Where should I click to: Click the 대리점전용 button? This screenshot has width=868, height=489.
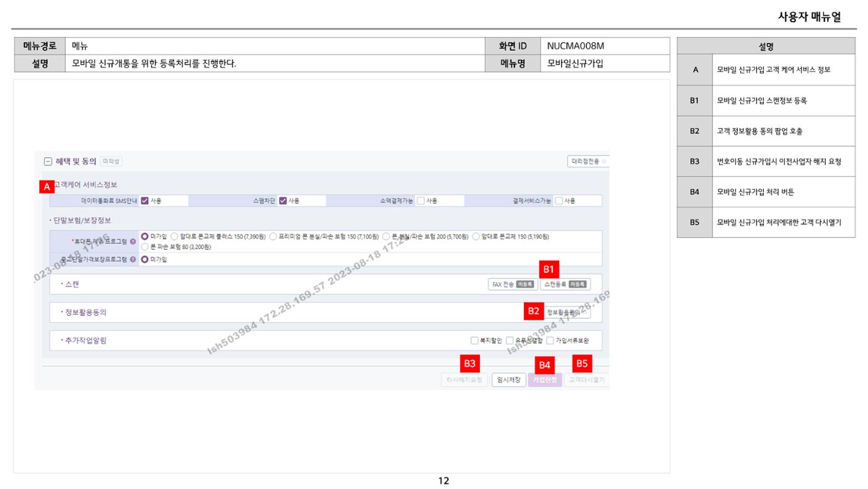point(587,161)
